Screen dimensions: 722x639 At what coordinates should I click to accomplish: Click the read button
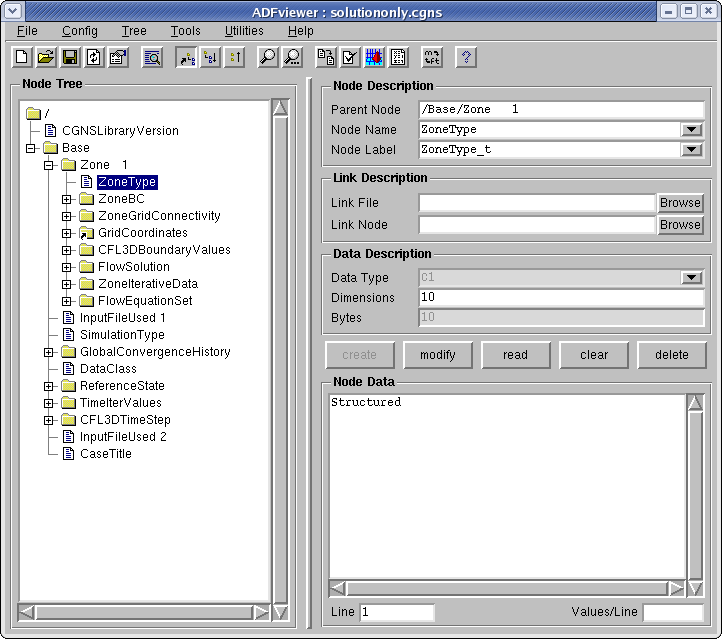tap(516, 355)
